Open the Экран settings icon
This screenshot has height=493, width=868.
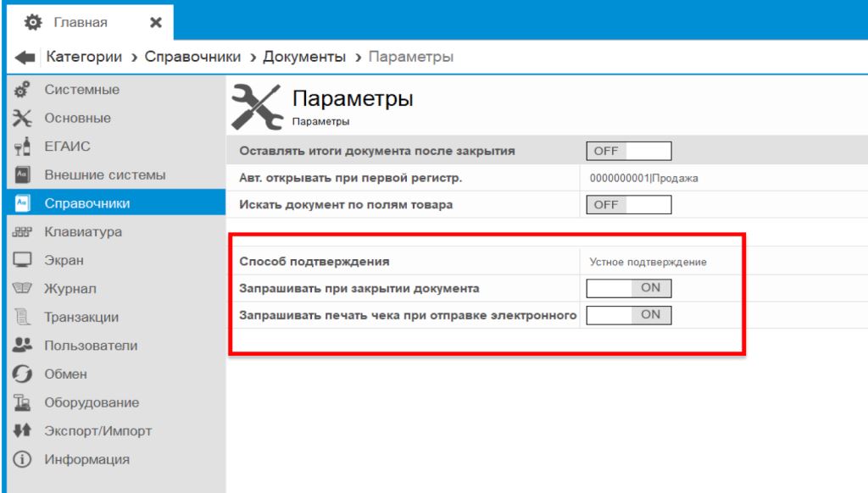22,260
